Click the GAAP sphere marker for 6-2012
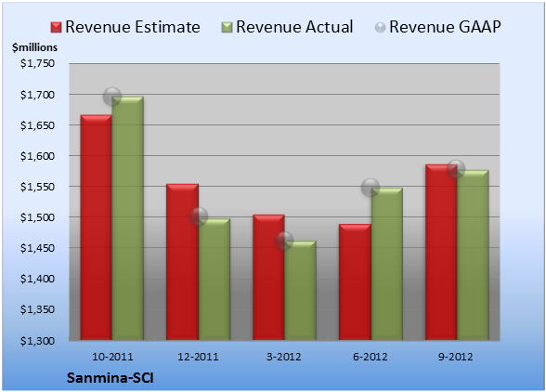The image size is (546, 392). (x=370, y=188)
